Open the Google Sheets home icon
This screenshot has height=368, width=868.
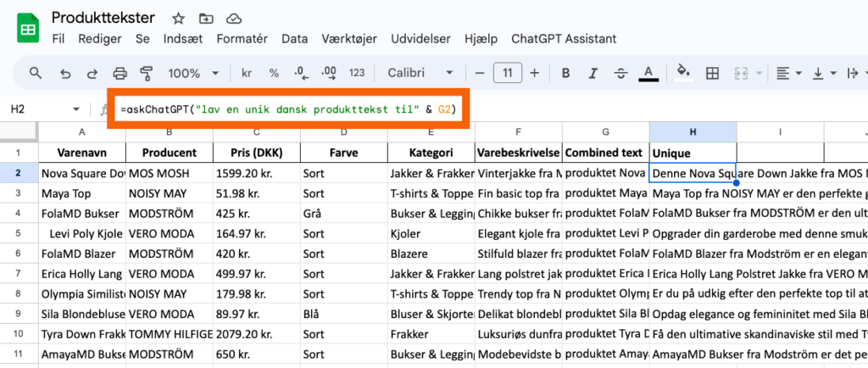28,27
